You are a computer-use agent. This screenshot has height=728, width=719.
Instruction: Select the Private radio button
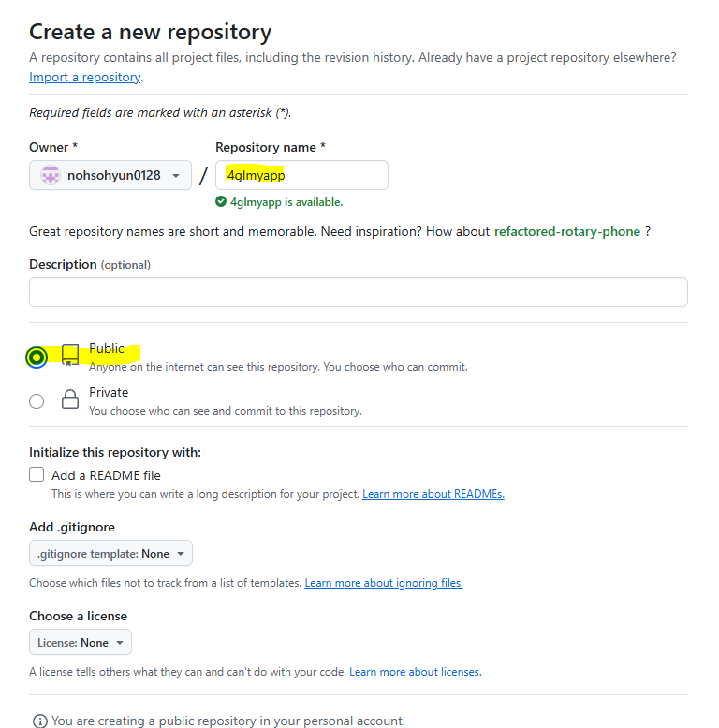tap(37, 401)
